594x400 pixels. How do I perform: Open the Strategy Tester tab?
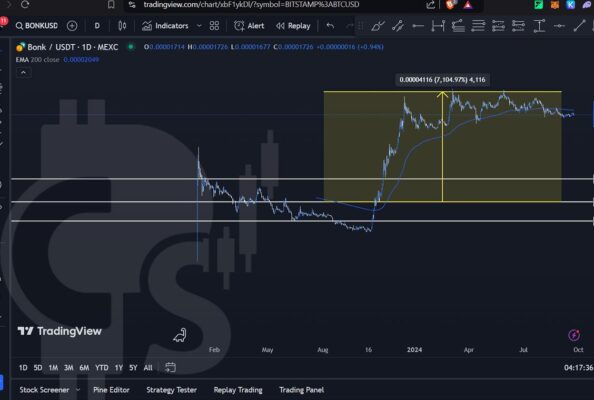171,390
